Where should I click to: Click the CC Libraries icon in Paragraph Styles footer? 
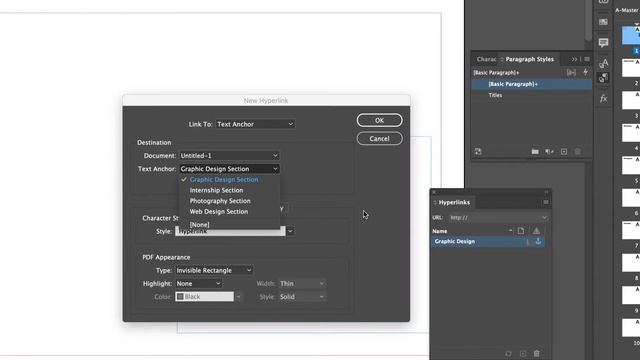pos(478,152)
